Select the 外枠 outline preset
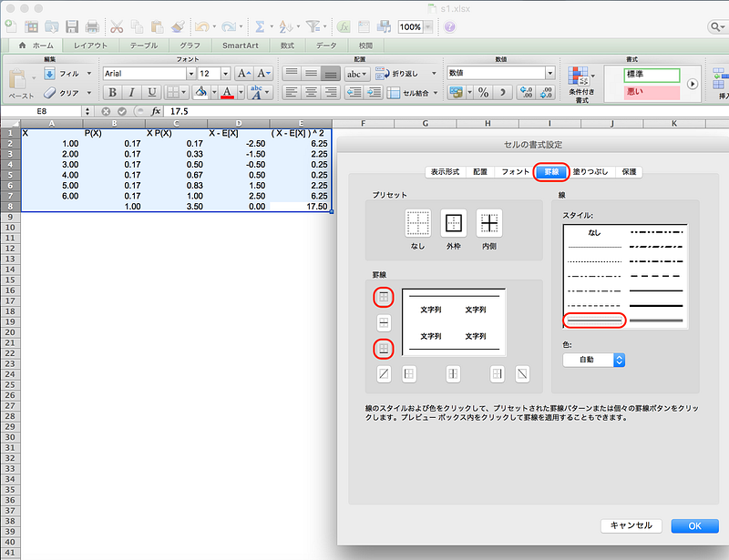The width and height of the screenshot is (729, 560). [x=453, y=223]
